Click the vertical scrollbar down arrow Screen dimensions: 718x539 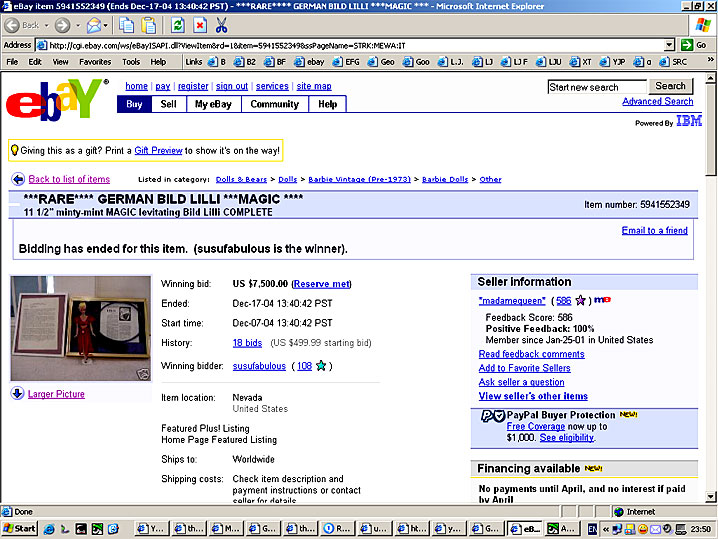tap(710, 496)
